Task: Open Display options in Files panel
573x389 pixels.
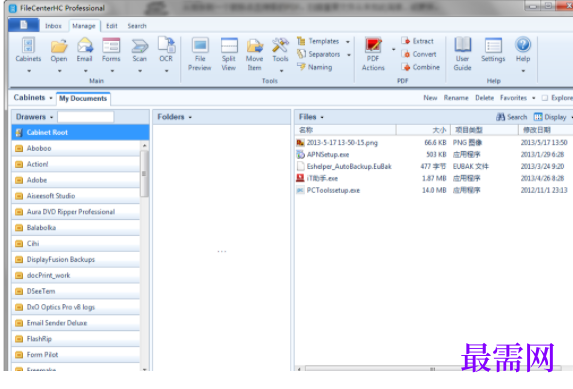Action: point(550,117)
